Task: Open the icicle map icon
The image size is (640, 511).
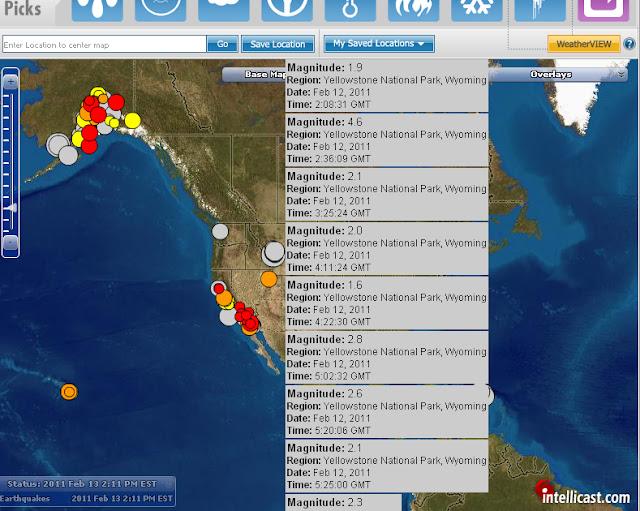Action: click(540, 10)
